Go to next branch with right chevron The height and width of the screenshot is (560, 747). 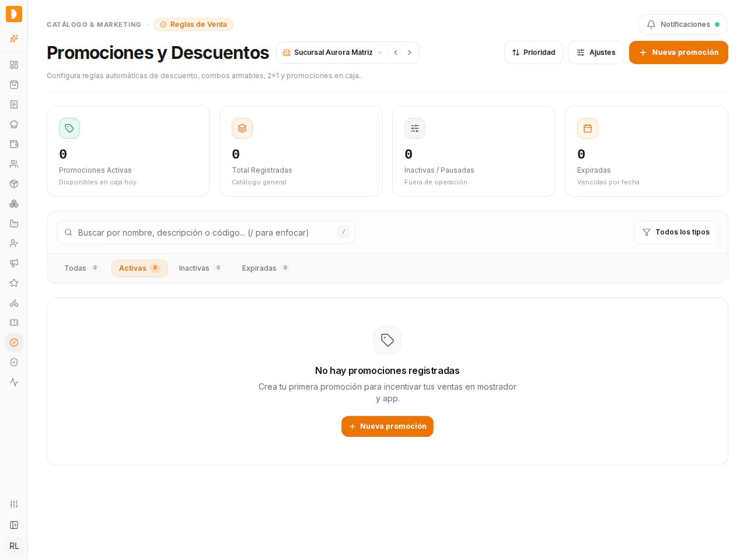point(410,52)
